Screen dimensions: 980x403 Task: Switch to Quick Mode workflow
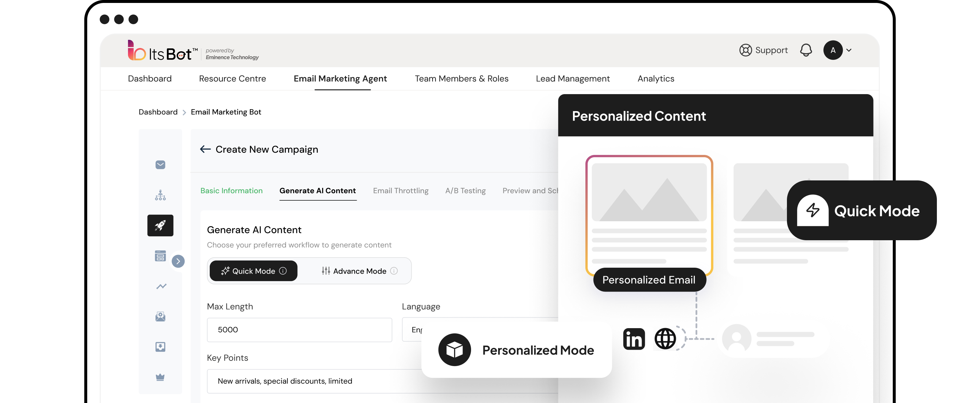coord(253,271)
